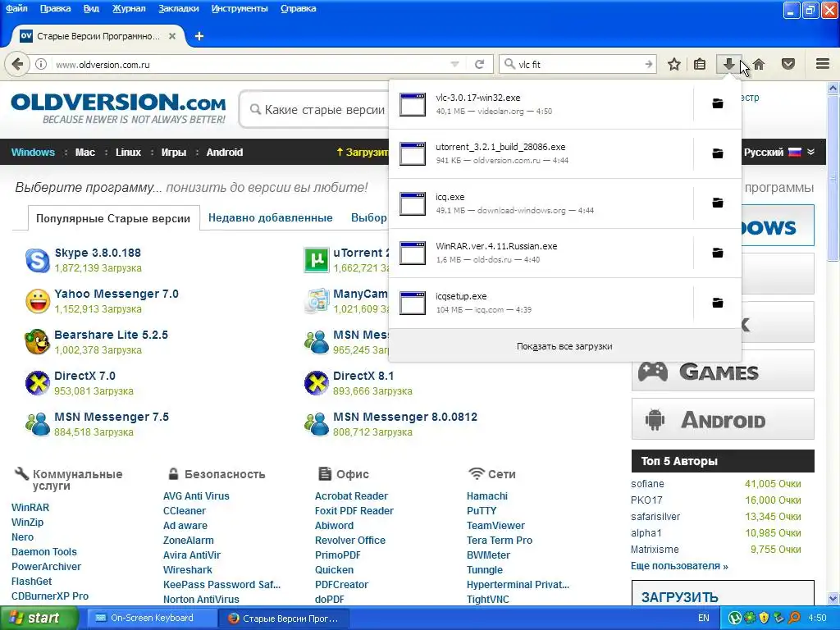
Task: Click Еще пользователя link
Action: [x=679, y=566]
